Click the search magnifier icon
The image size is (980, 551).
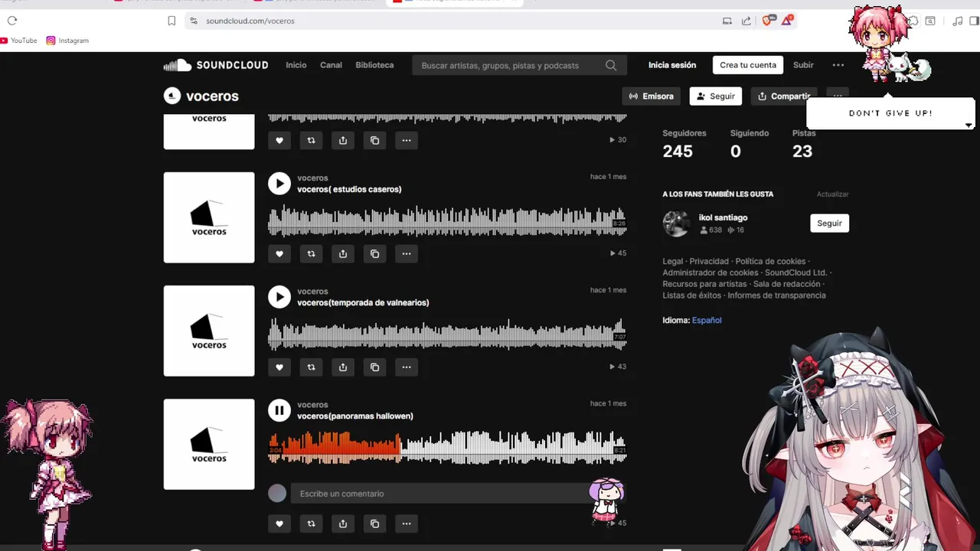611,66
